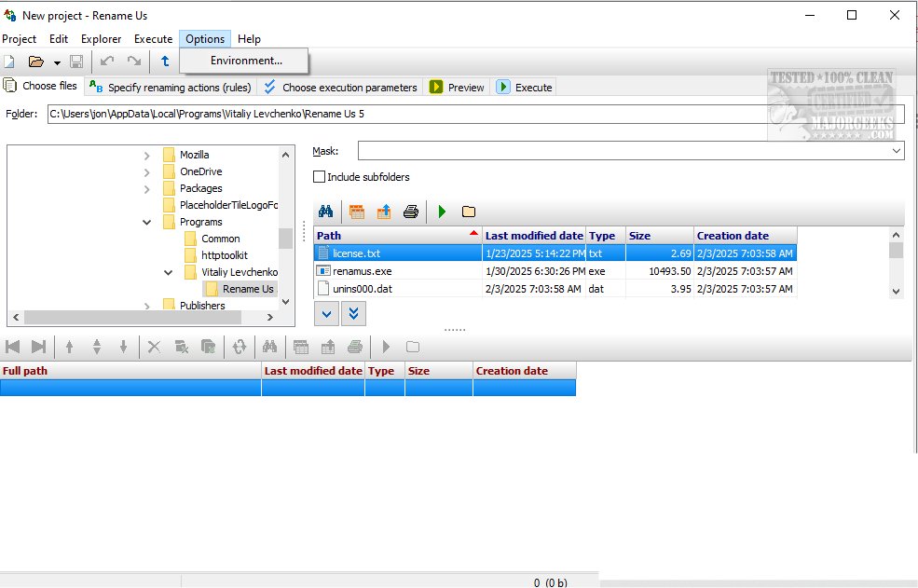The image size is (918, 588).
Task: Open the Execute menu
Action: point(154,39)
